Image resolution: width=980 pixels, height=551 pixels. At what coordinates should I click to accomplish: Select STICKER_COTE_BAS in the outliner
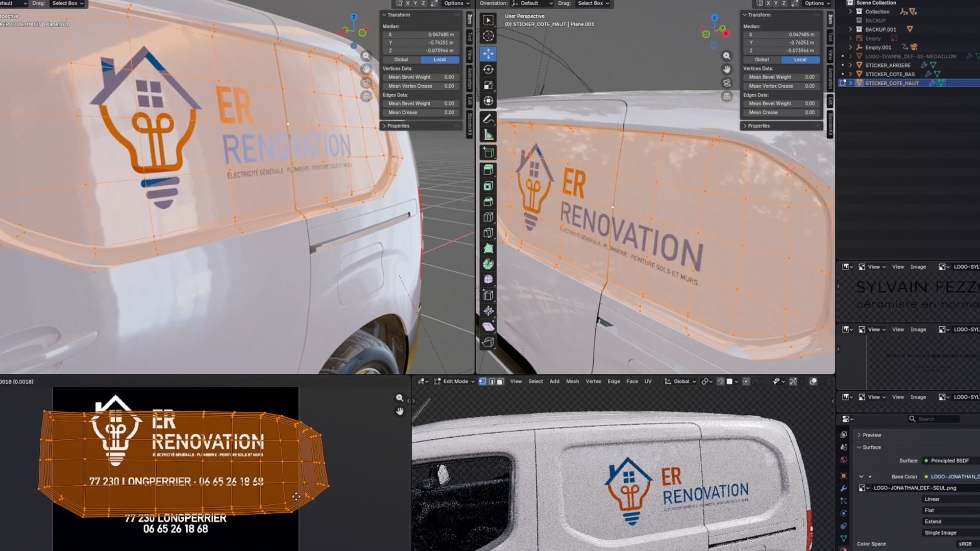890,74
